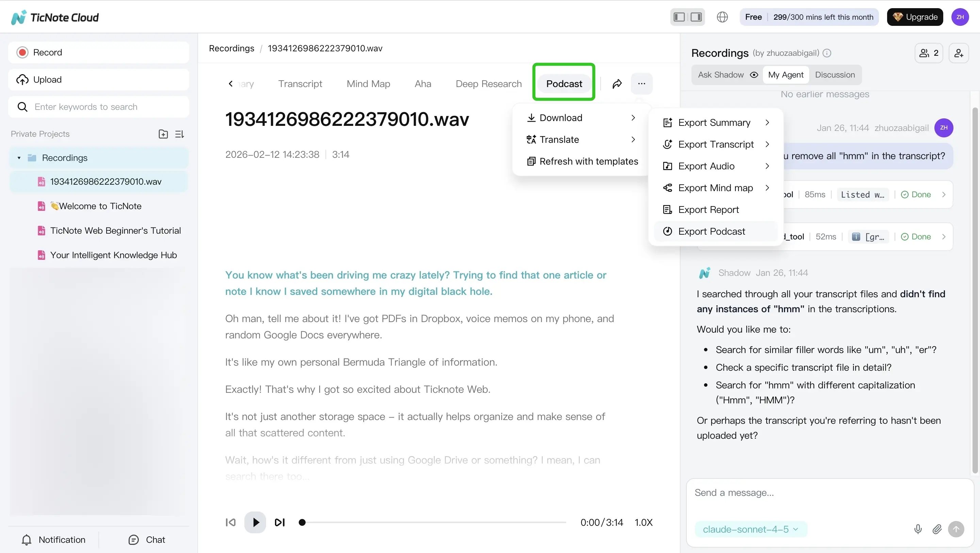Image resolution: width=980 pixels, height=553 pixels.
Task: Open the language selector globe icon
Action: tap(722, 17)
